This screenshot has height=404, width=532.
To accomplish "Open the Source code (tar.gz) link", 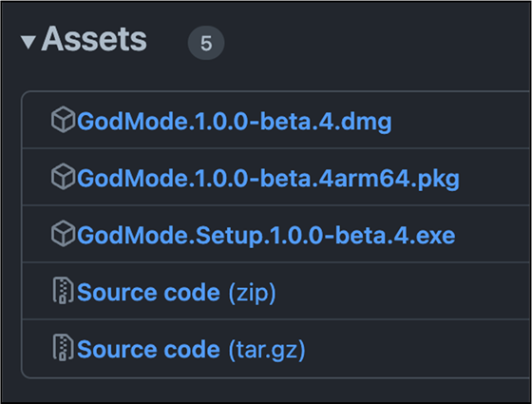I will coord(191,350).
